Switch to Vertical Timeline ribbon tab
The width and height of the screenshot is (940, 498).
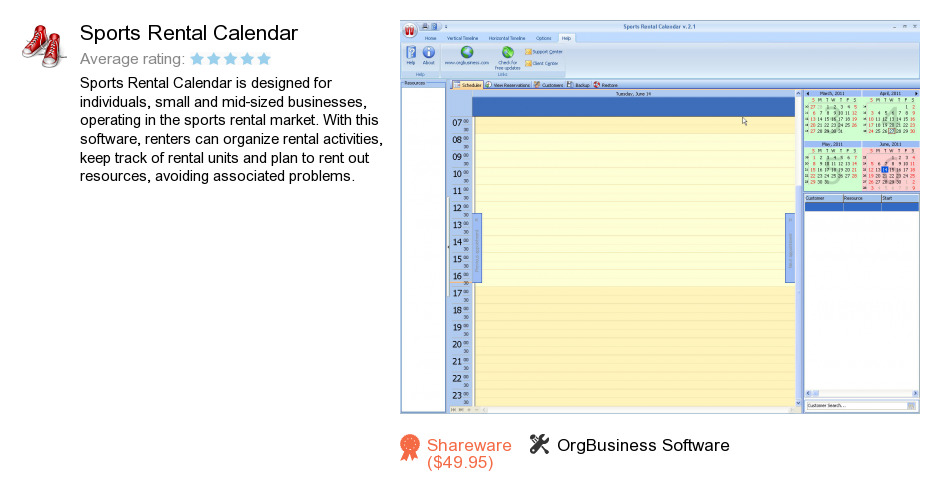point(462,38)
